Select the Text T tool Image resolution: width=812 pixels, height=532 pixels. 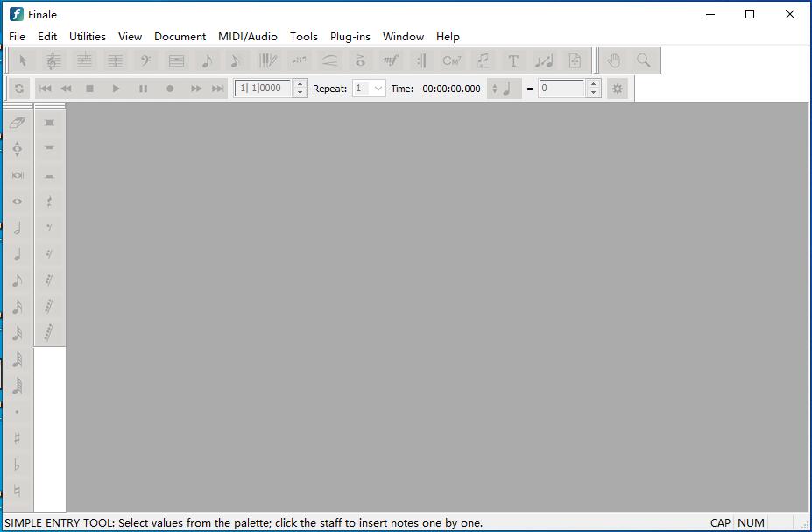pos(513,60)
